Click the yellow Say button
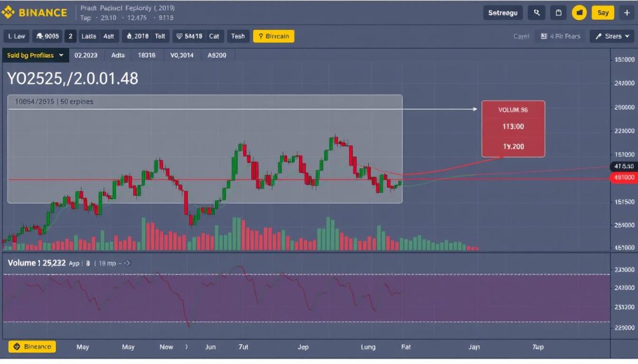 tap(602, 12)
